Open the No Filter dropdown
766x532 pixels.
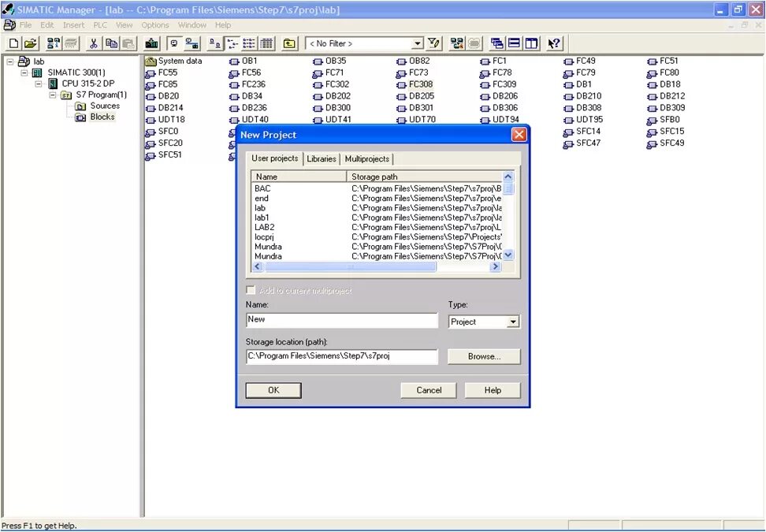[x=417, y=43]
